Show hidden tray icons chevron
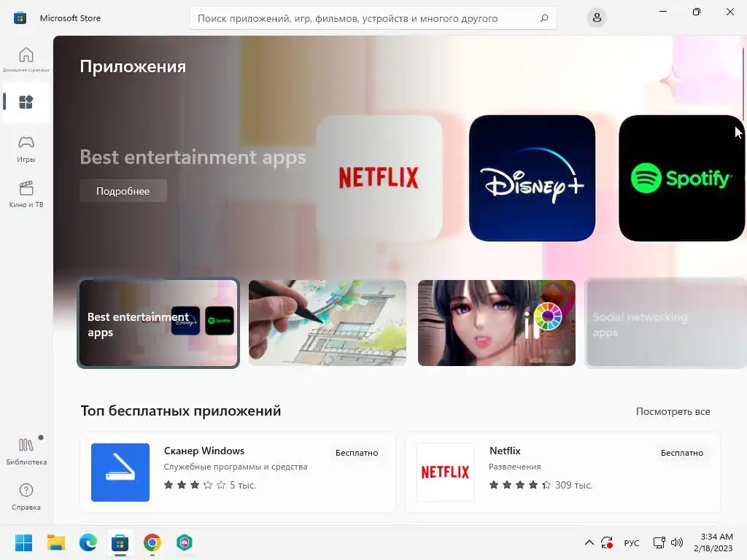The width and height of the screenshot is (747, 560). click(589, 542)
